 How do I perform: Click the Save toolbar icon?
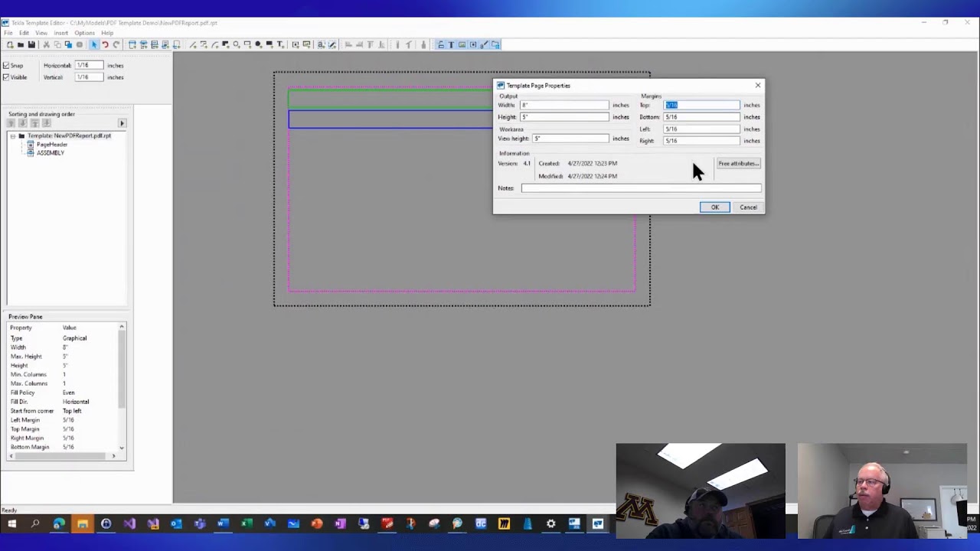click(x=31, y=44)
